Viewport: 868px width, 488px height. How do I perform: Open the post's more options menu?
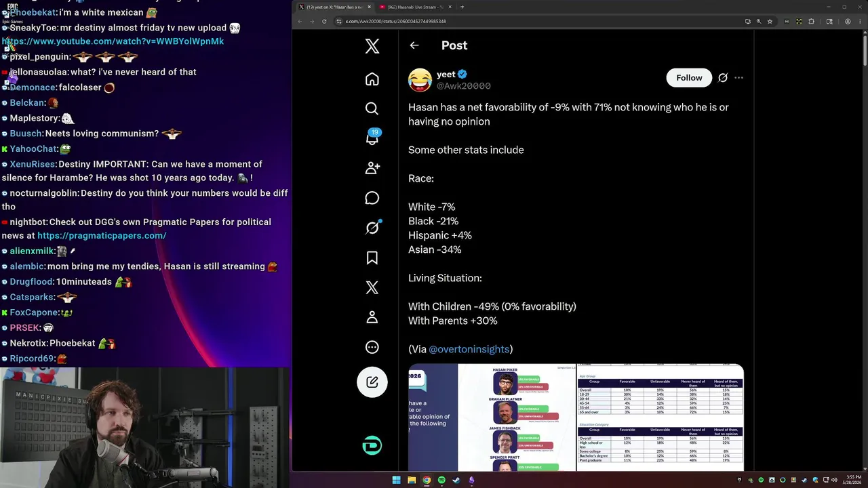[x=738, y=78]
